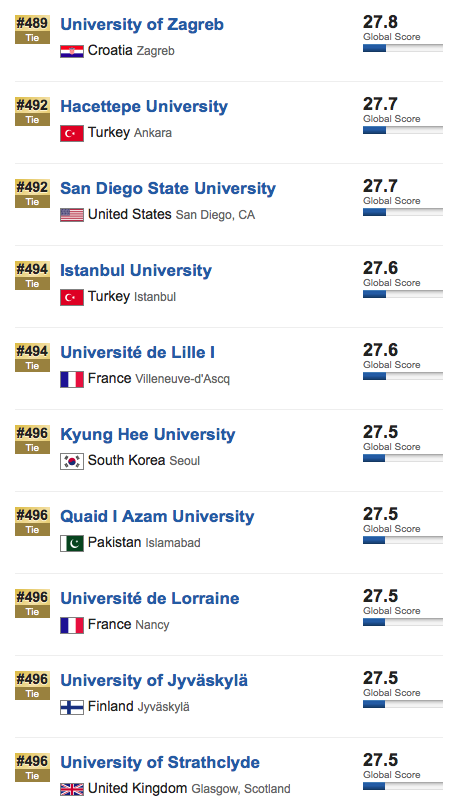Click the Finland flag icon

click(x=72, y=707)
